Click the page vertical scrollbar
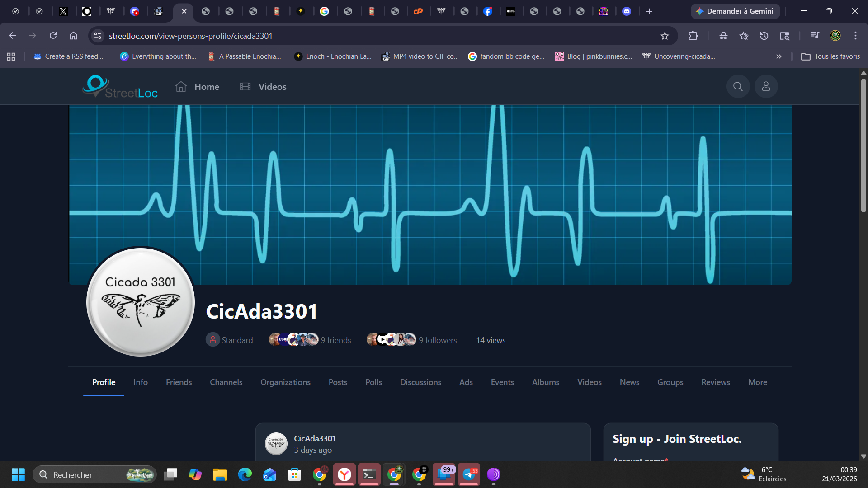 tap(863, 145)
